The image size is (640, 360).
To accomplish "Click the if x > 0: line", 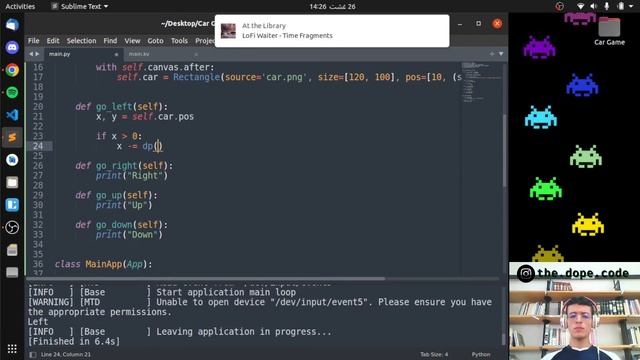I will point(119,136).
